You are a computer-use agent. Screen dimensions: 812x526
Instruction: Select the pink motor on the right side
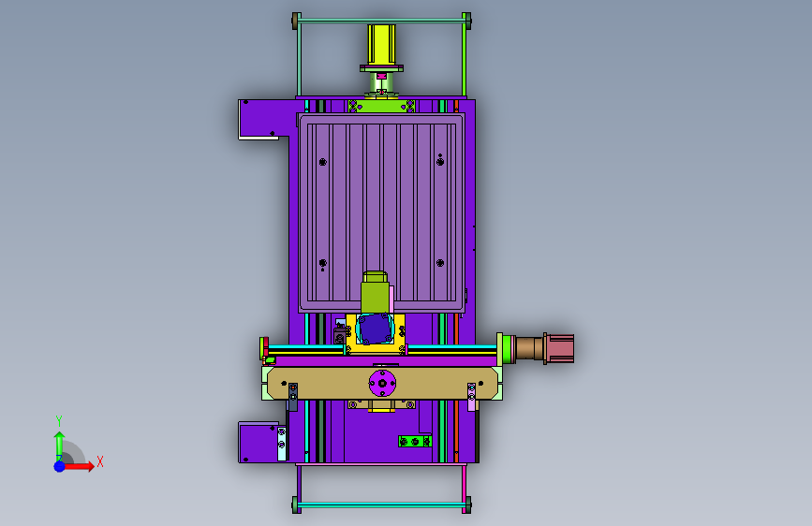560,348
